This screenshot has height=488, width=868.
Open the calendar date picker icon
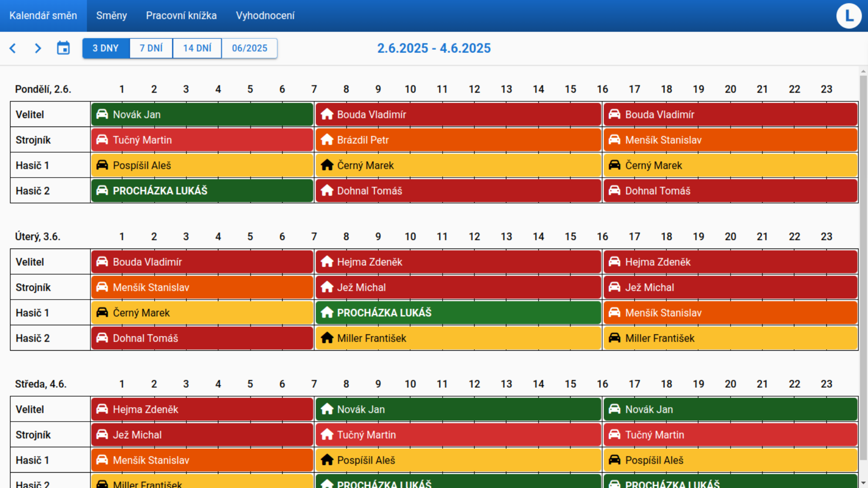click(63, 48)
